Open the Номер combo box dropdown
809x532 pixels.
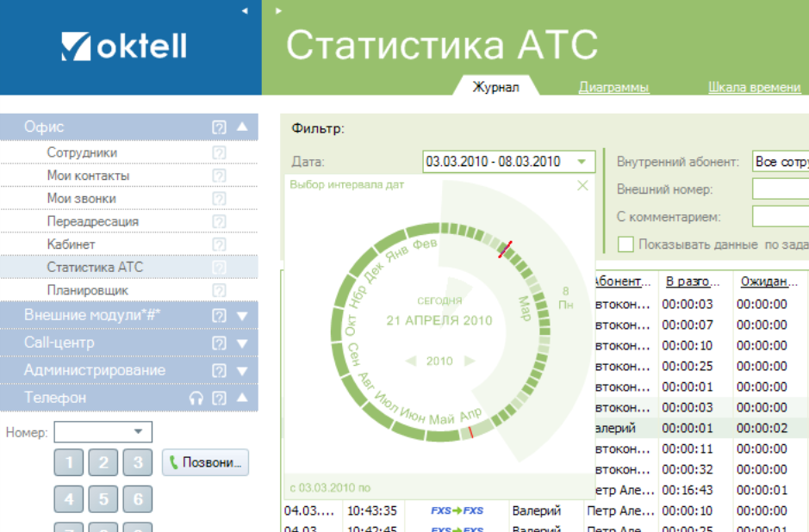tap(138, 432)
